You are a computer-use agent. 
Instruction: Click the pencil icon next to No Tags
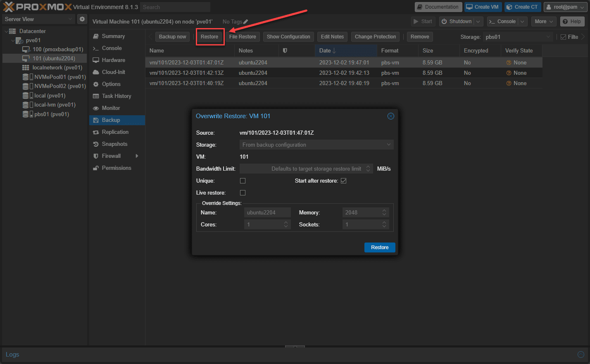pyautogui.click(x=246, y=21)
